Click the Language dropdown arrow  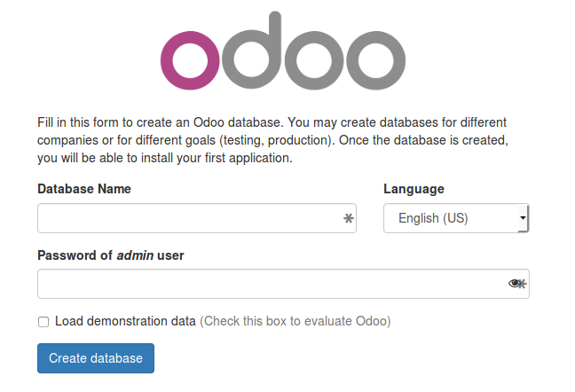523,218
